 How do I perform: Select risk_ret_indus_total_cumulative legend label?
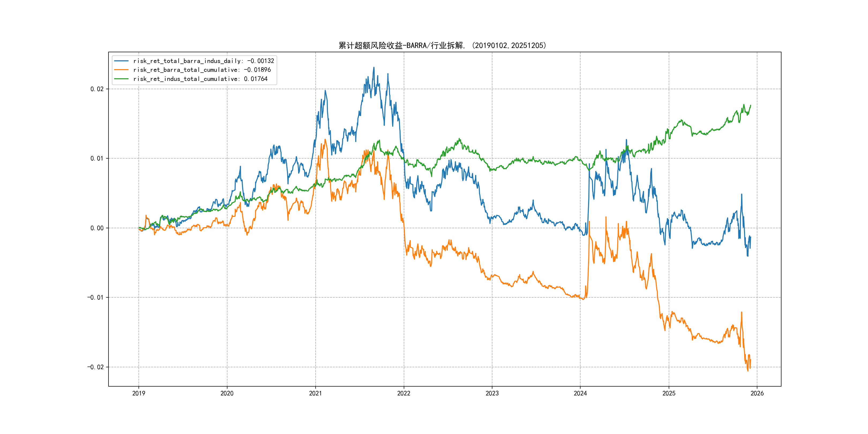[200, 79]
